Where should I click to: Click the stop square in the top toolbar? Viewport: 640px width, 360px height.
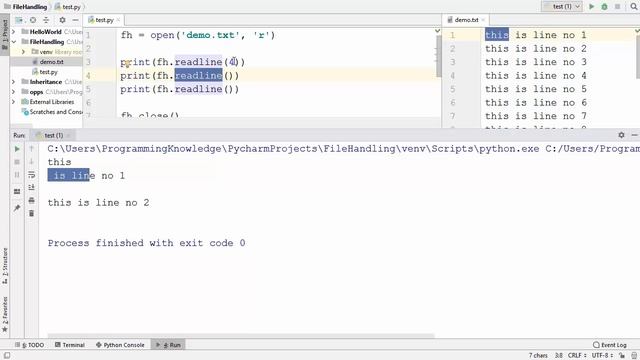click(x=618, y=7)
